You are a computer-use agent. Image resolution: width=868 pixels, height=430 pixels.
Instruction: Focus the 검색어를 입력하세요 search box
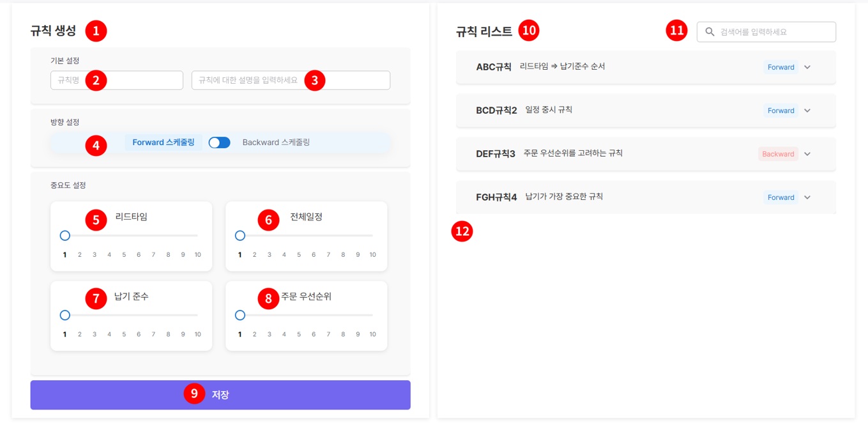pos(773,32)
